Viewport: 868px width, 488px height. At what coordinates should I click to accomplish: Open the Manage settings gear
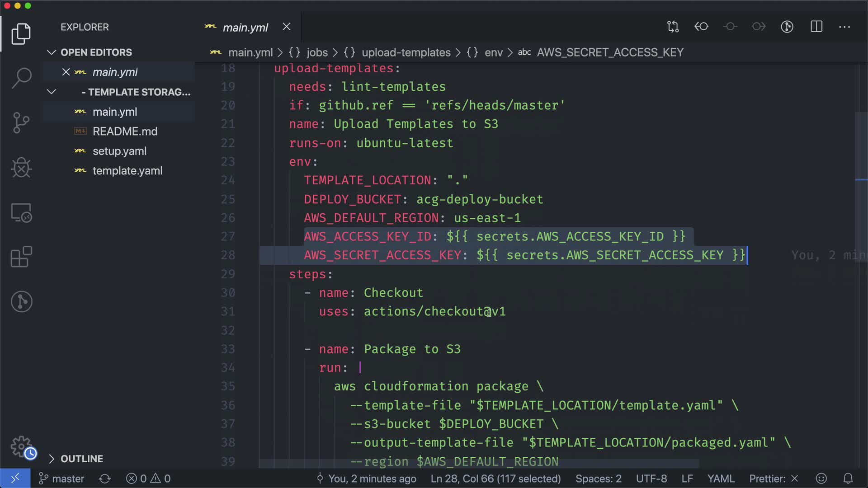click(21, 446)
